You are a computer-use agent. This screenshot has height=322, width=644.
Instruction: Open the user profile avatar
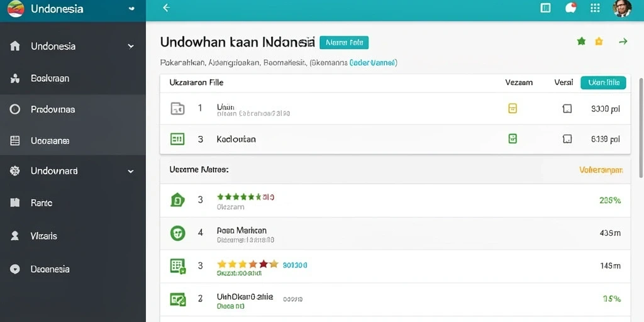(x=622, y=8)
